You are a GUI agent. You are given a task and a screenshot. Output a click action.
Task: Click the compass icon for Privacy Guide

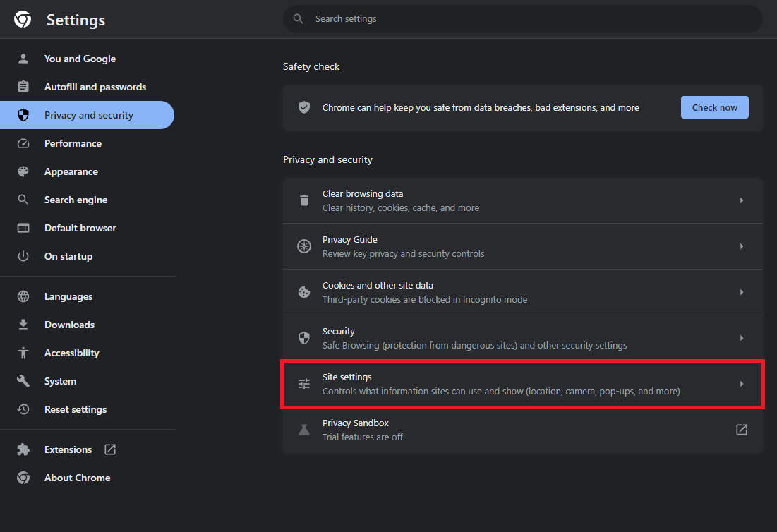tap(303, 246)
